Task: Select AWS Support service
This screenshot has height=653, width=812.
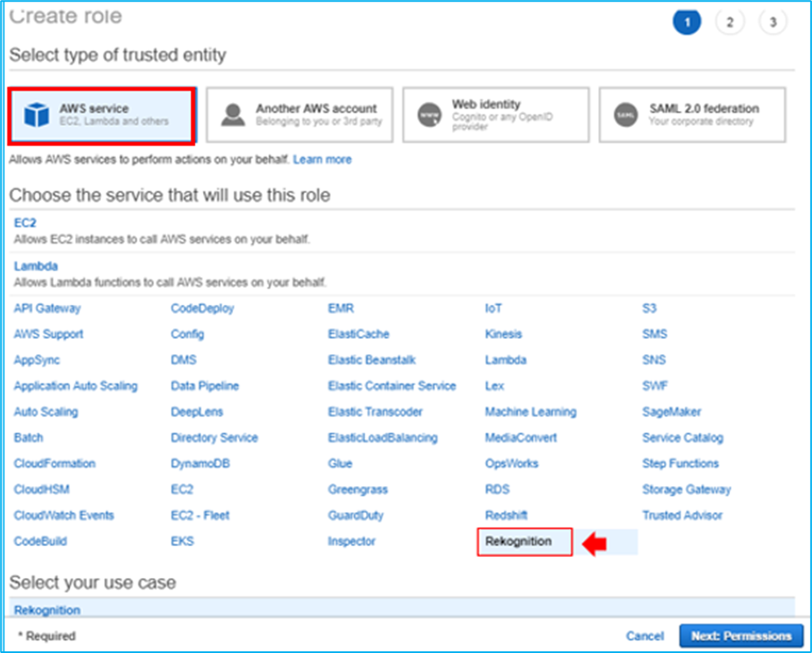Action: (x=48, y=334)
